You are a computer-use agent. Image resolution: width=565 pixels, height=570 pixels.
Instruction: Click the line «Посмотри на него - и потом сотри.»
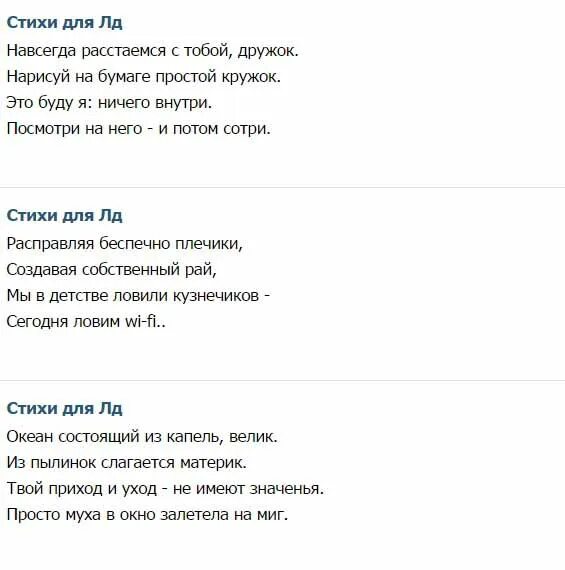139,129
